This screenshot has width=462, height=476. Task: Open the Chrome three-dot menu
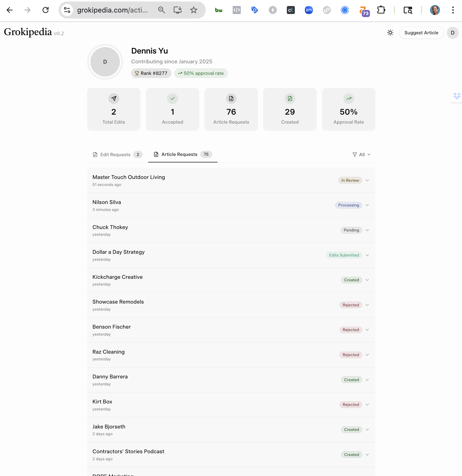coord(453,10)
